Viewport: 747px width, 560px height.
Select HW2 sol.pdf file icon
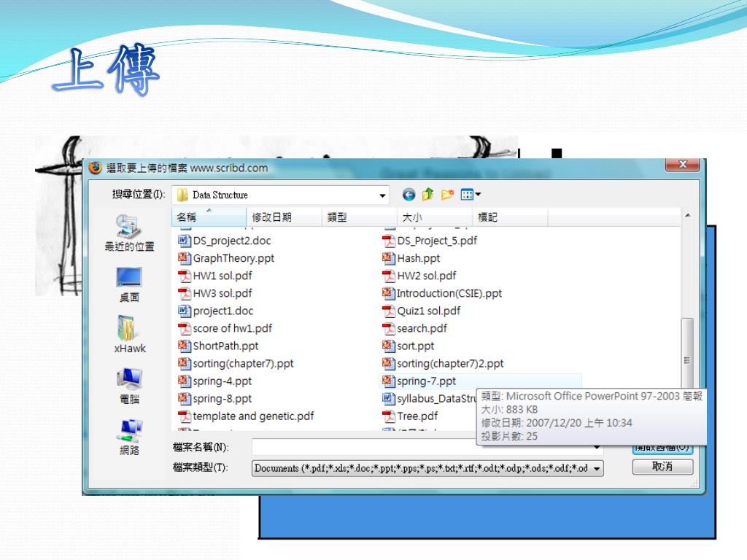point(389,276)
